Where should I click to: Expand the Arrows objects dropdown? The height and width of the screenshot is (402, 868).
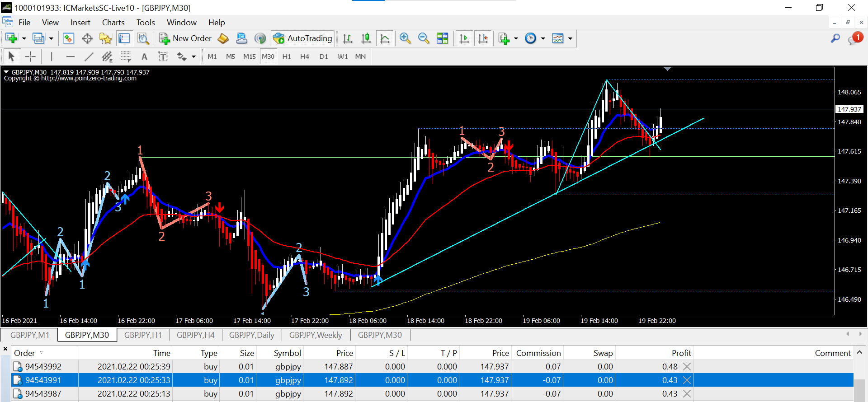pyautogui.click(x=194, y=56)
